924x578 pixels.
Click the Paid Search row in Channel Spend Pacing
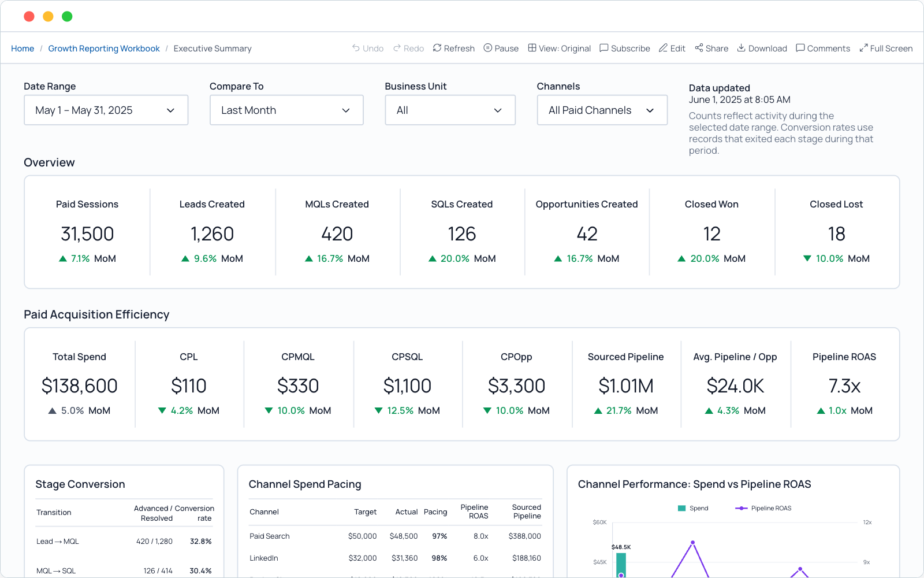395,536
